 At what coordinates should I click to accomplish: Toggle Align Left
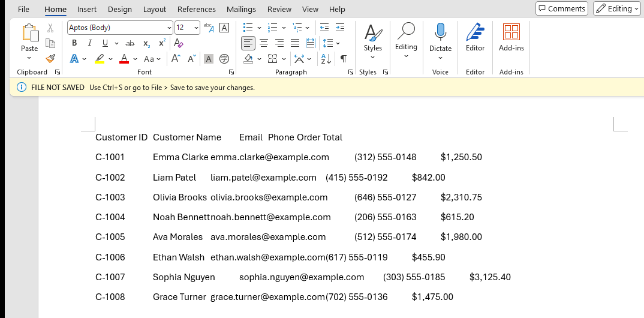coord(248,43)
